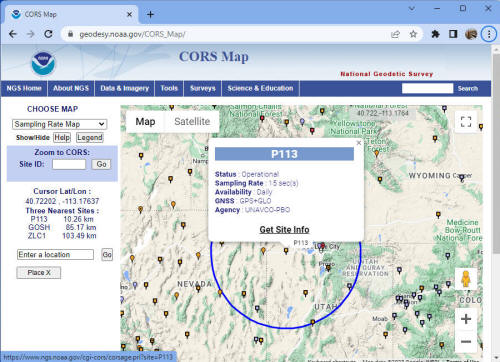
Task: Select P113 in Three Nearest Sites
Action: coord(39,219)
